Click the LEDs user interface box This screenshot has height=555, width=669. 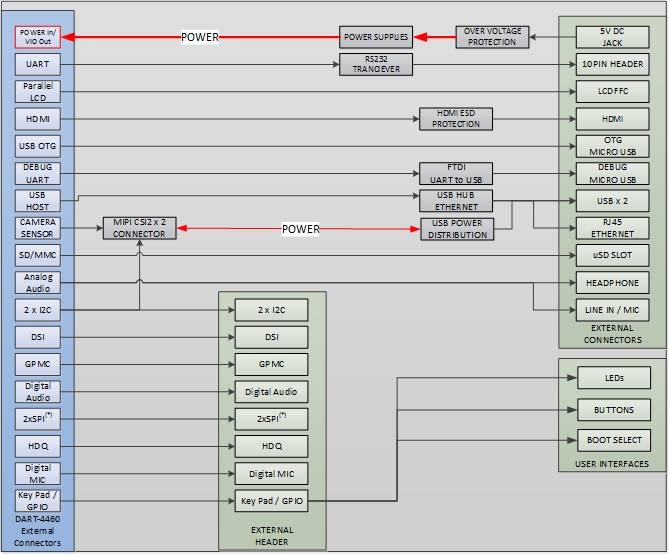click(x=614, y=378)
